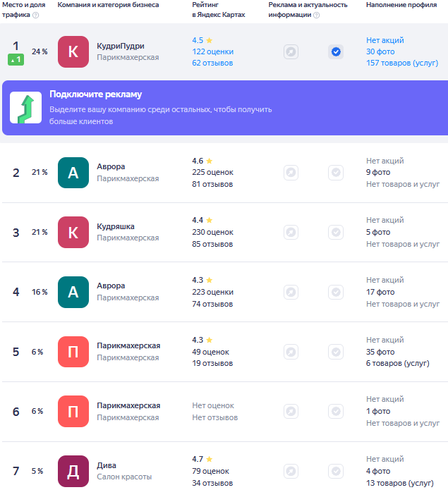Click '49 оценок' text

pos(210,352)
